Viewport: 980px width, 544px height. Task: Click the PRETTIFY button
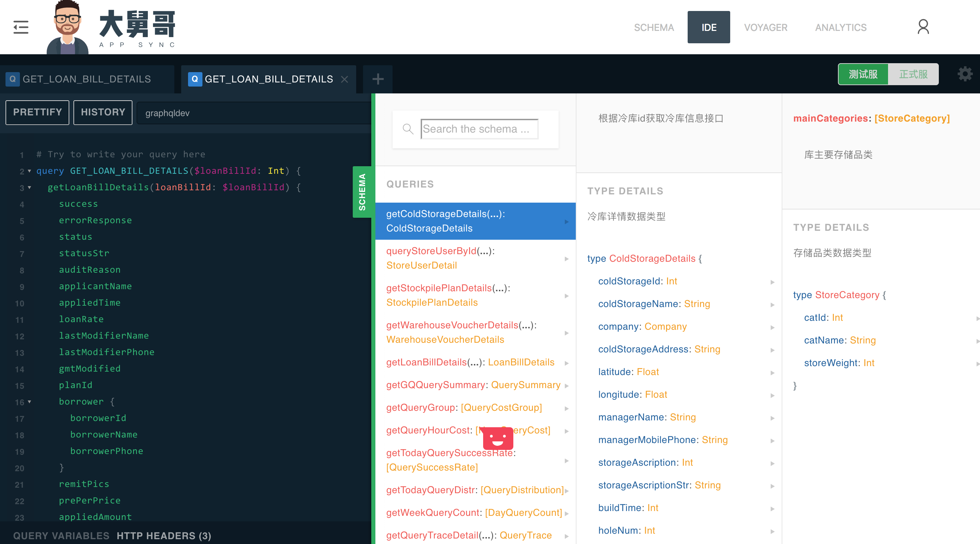click(37, 112)
